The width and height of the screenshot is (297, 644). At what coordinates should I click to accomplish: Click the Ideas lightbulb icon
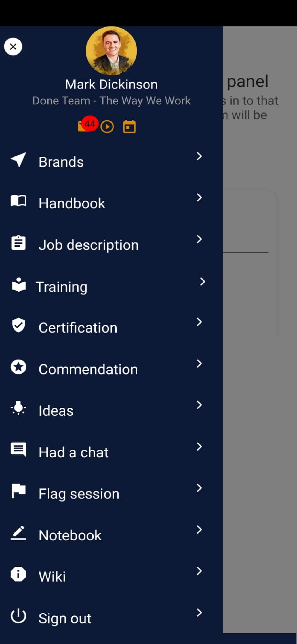point(18,408)
